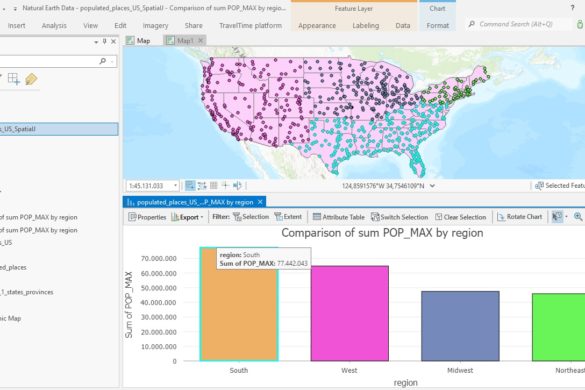
Task: Toggle the snapping button below the map
Action: coord(202,185)
